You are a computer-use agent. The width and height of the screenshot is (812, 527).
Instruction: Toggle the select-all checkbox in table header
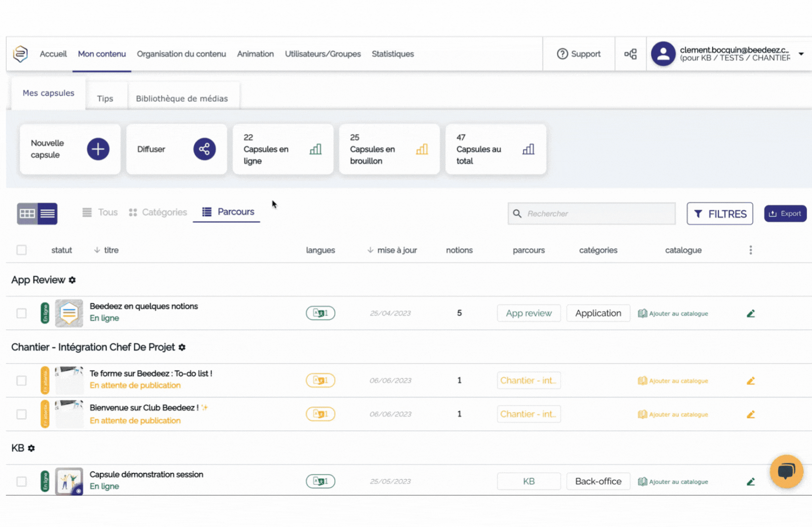pos(21,250)
